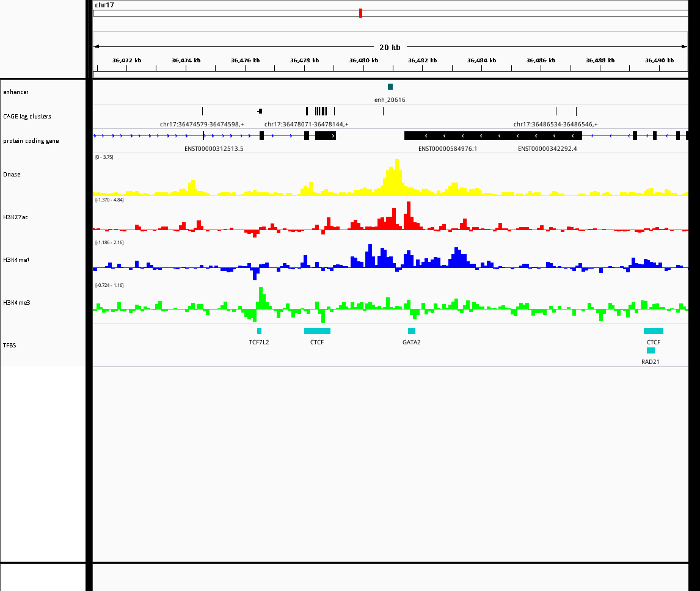700x591 pixels.
Task: Click the CTCF binding site box above RAD21
Action: click(653, 331)
